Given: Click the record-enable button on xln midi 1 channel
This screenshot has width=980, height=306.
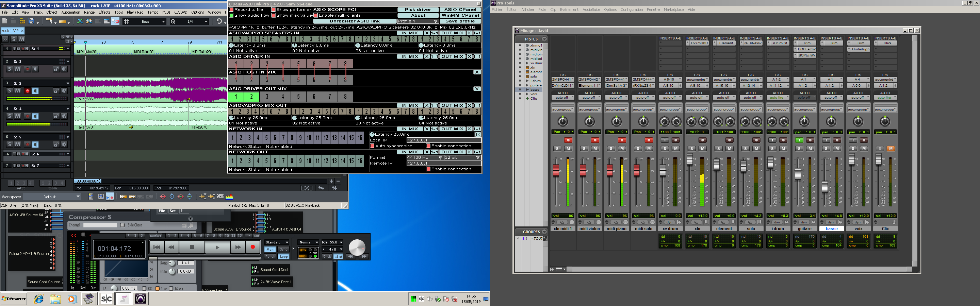Looking at the screenshot, I should tap(568, 140).
